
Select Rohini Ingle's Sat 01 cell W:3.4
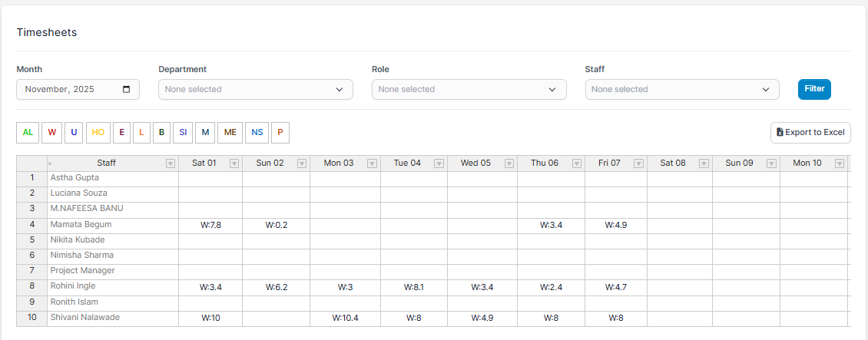(x=210, y=287)
